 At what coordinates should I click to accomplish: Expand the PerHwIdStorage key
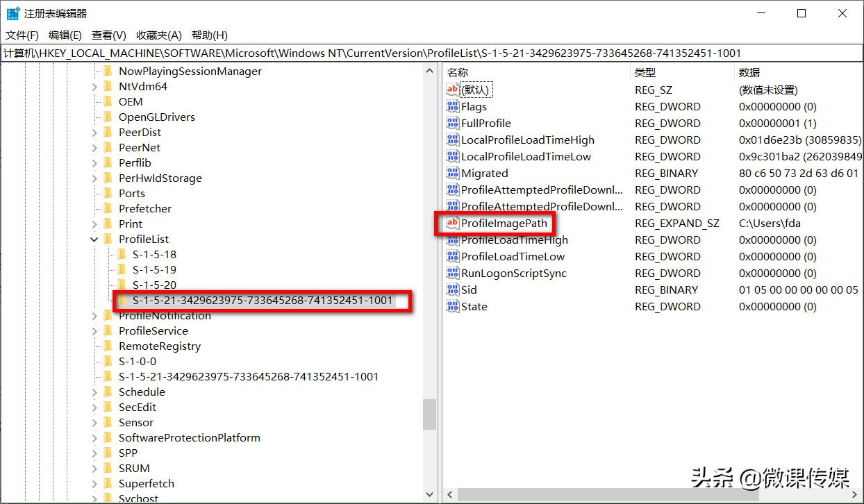(x=95, y=178)
